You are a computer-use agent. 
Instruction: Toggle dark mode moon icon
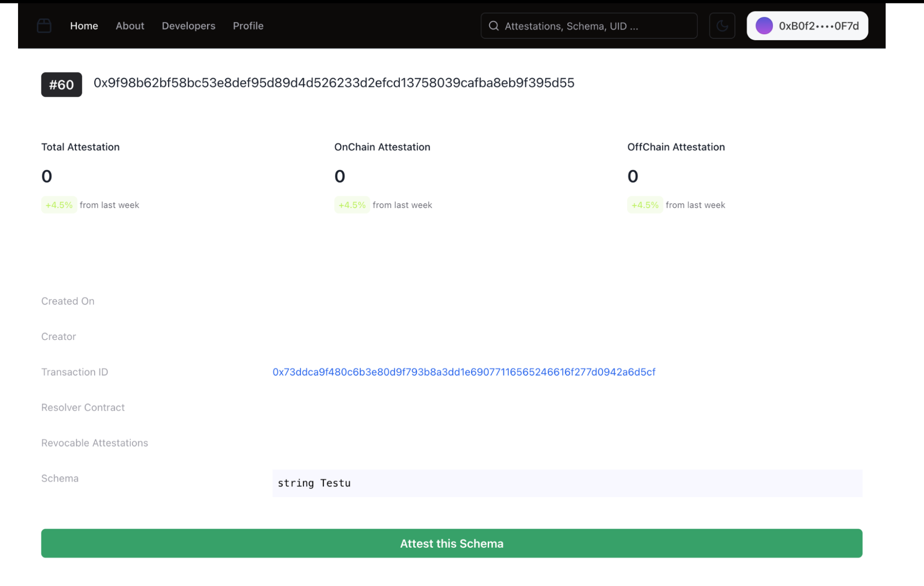[722, 26]
